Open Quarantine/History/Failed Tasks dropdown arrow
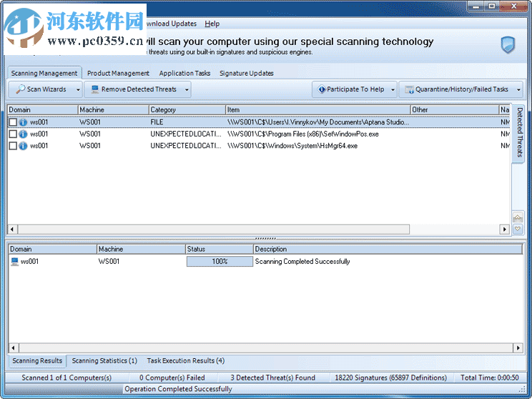The image size is (532, 399). click(518, 90)
